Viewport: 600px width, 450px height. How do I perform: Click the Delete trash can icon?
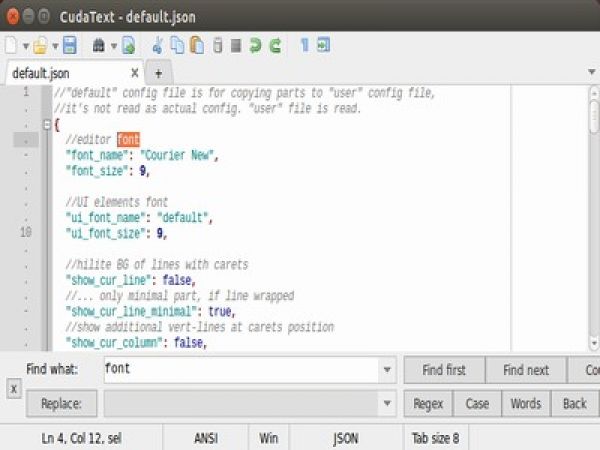tap(217, 45)
